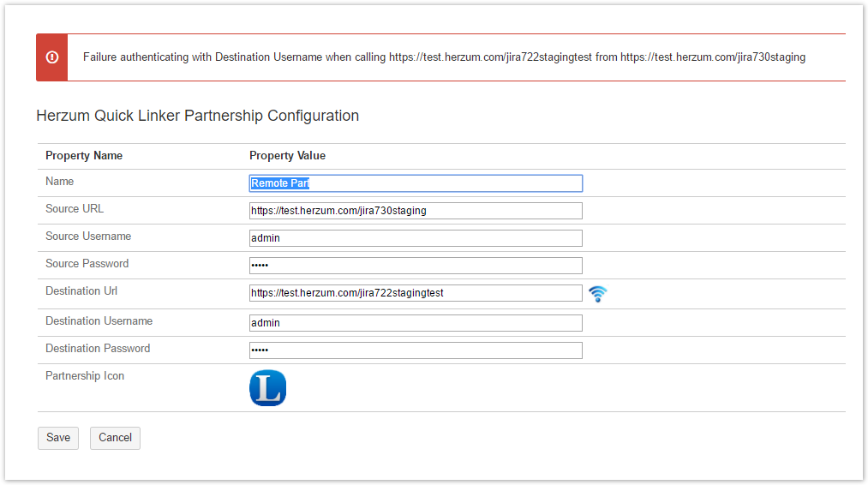Click the Destination Password field
This screenshot has height=485, width=868.
[416, 350]
